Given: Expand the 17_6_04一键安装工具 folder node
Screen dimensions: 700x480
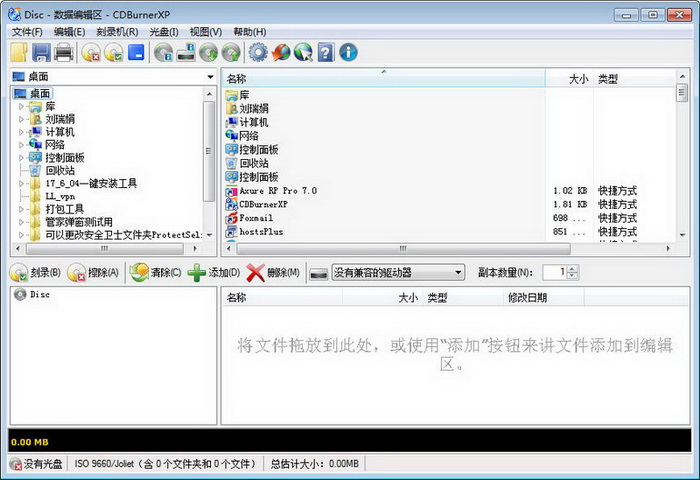Looking at the screenshot, I should click(21, 184).
